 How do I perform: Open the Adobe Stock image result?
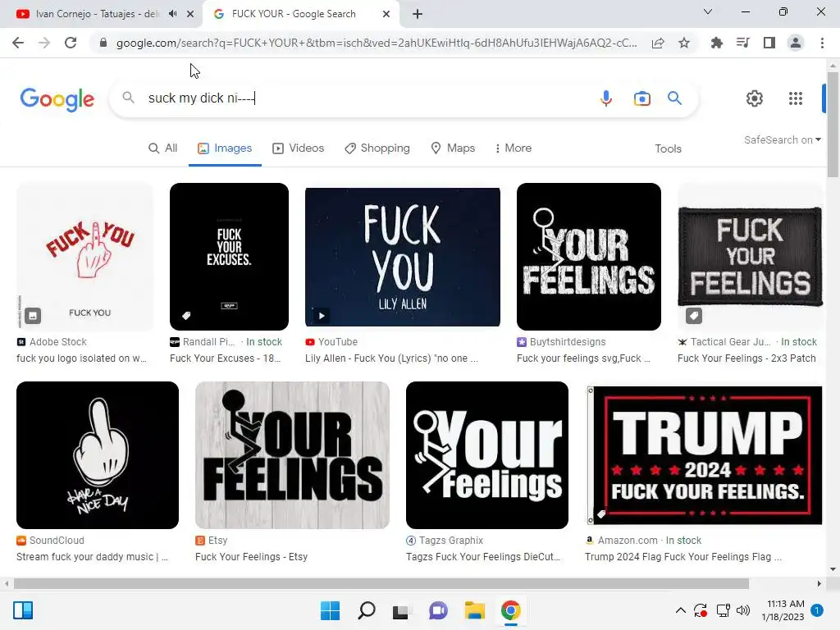point(84,257)
